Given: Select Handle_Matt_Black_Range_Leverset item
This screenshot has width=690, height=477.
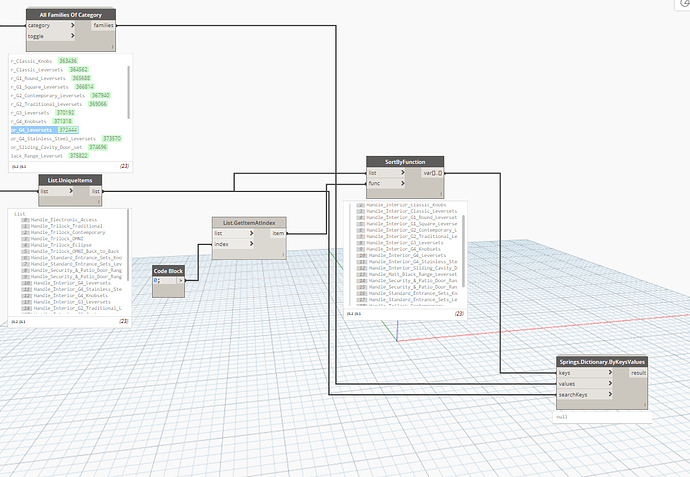Looking at the screenshot, I should (413, 274).
